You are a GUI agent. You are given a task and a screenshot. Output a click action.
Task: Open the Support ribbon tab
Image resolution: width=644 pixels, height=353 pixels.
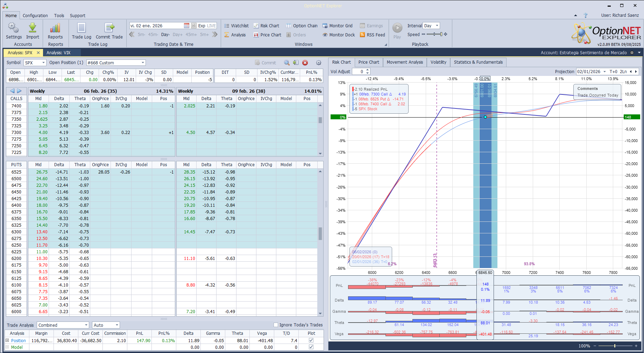pyautogui.click(x=78, y=15)
